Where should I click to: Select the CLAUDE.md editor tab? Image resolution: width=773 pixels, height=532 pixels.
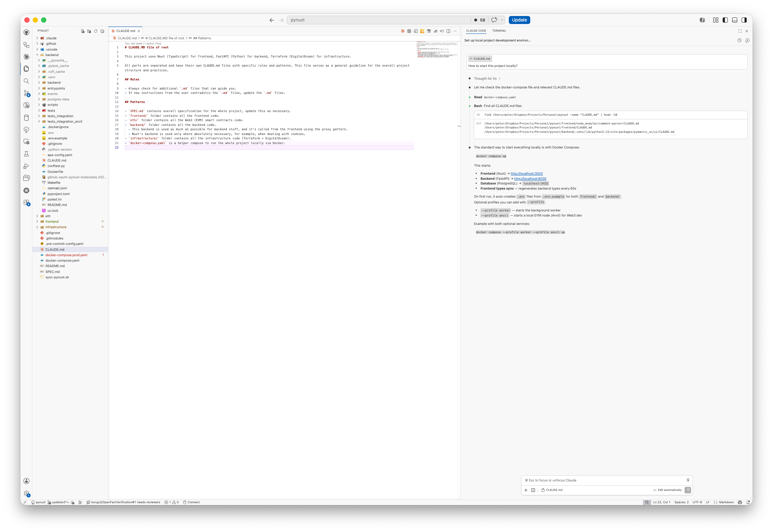125,31
